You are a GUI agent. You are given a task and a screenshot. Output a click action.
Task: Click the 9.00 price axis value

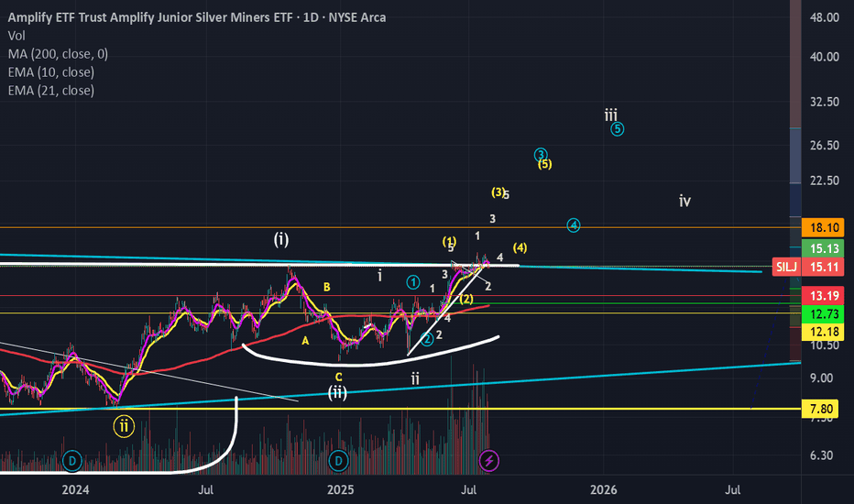pyautogui.click(x=821, y=378)
